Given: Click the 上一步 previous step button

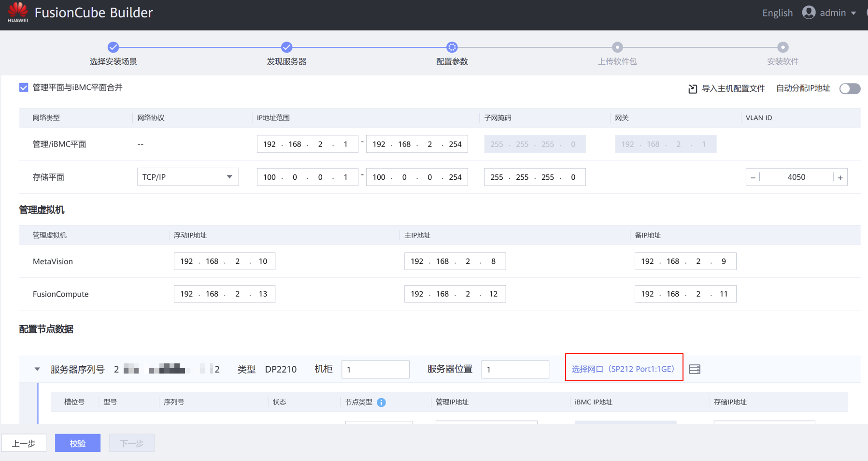Looking at the screenshot, I should tap(24, 443).
